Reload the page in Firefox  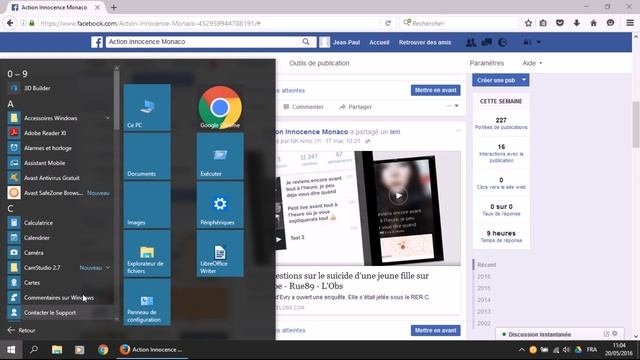pyautogui.click(x=388, y=23)
